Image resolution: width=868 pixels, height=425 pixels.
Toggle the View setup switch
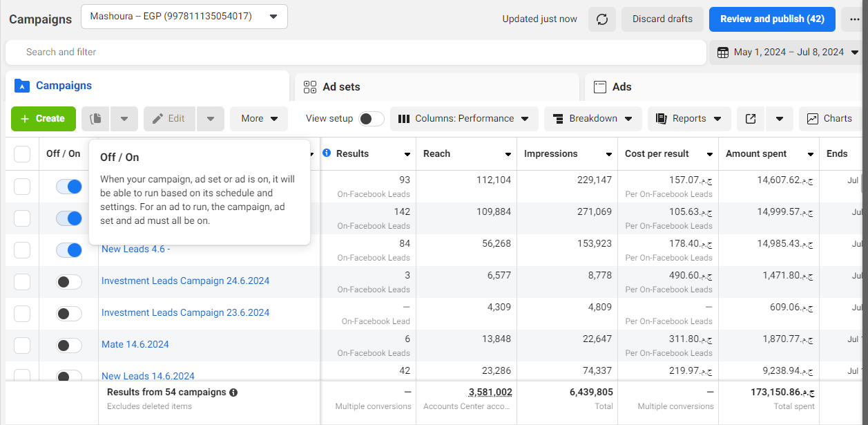click(371, 119)
